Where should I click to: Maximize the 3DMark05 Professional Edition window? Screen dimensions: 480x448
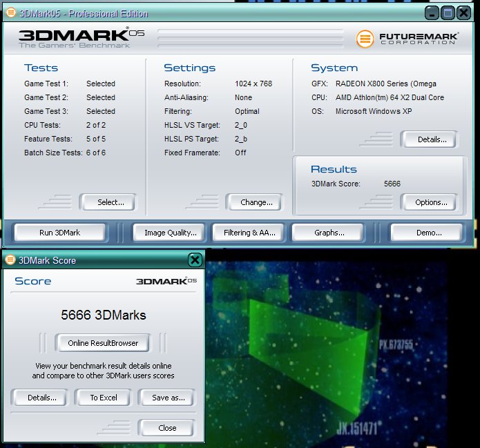click(448, 13)
